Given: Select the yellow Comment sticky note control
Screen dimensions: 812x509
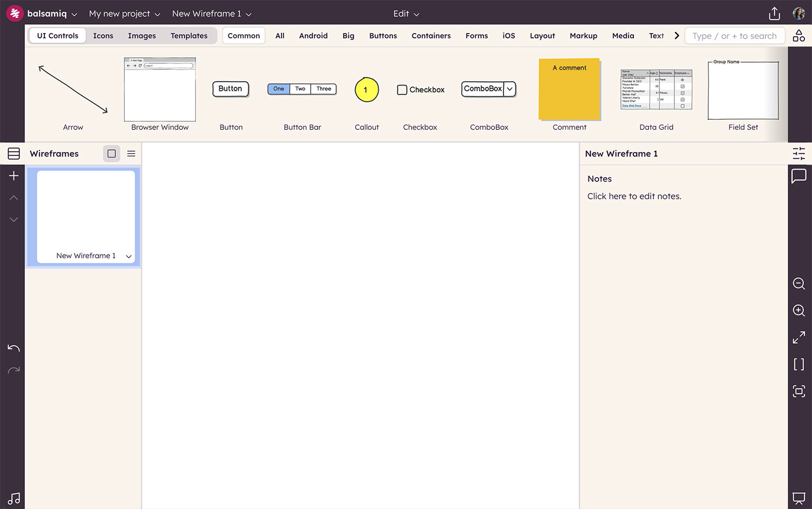Looking at the screenshot, I should tap(569, 89).
